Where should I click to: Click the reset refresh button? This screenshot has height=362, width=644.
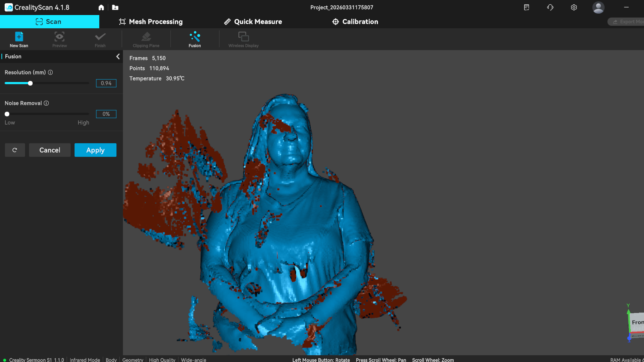[x=15, y=150]
